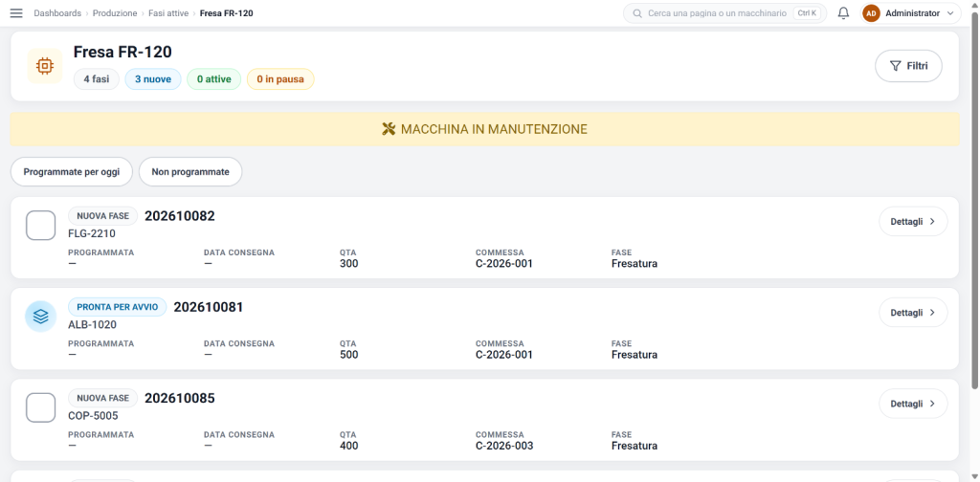Click the 0 attive badge
The width and height of the screenshot is (980, 482).
(213, 79)
